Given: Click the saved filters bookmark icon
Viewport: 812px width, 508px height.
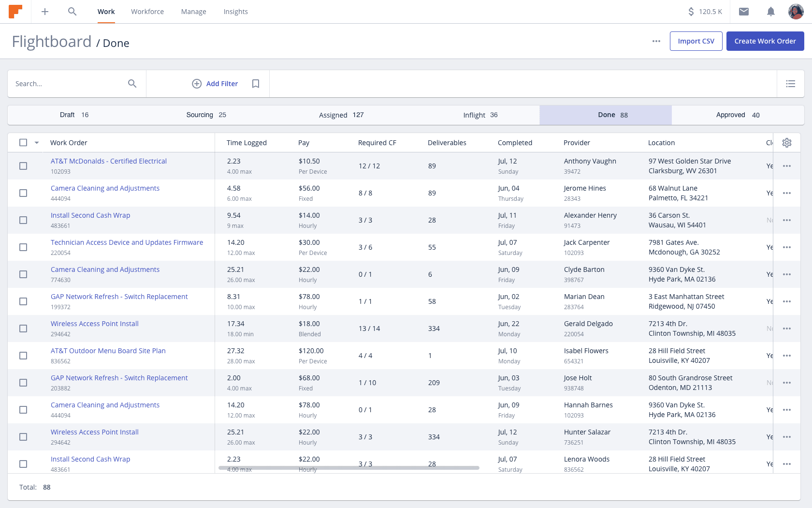Looking at the screenshot, I should tap(256, 84).
